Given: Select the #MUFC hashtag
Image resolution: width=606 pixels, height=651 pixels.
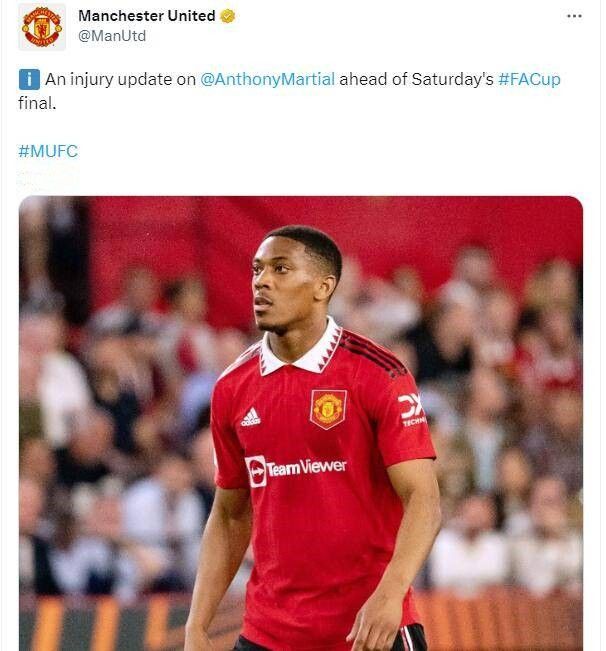Looking at the screenshot, I should click(48, 151).
